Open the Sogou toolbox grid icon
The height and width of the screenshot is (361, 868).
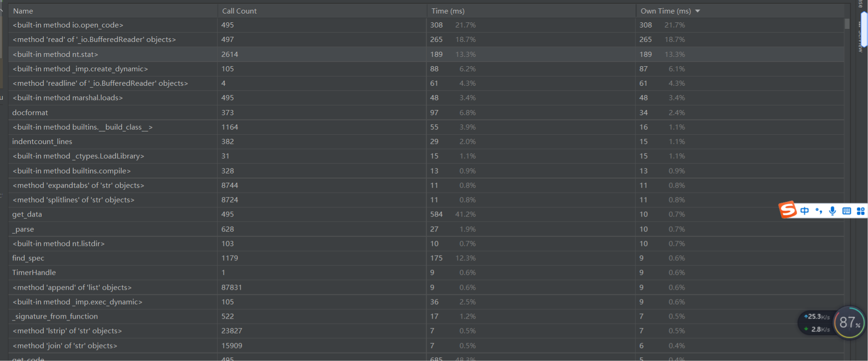point(861,211)
